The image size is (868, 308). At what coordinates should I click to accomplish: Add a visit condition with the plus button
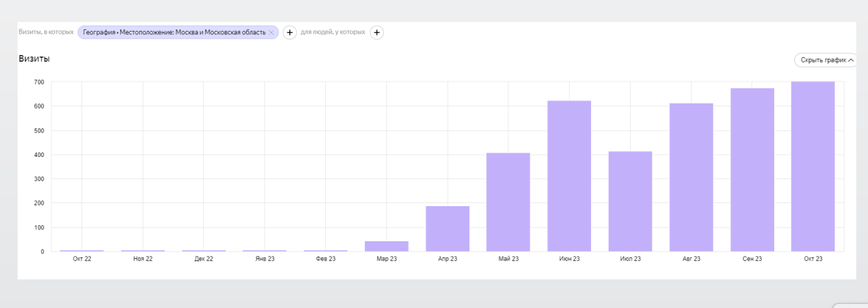(x=289, y=33)
